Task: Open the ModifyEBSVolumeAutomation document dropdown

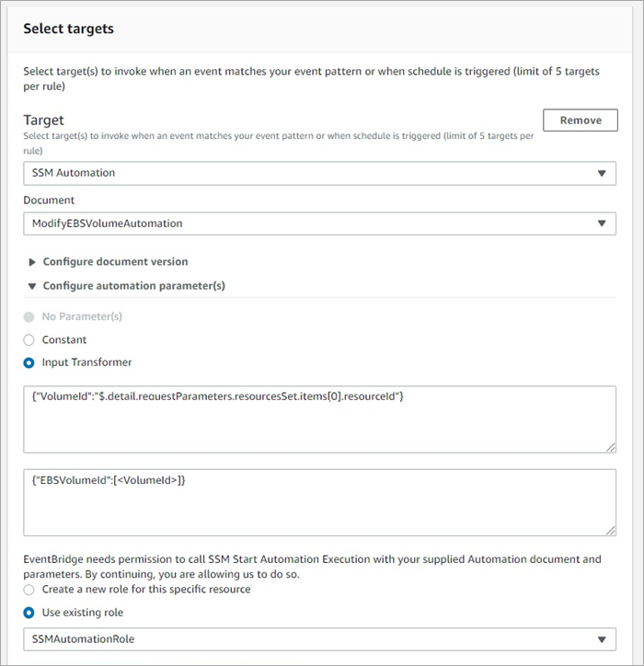Action: click(319, 224)
